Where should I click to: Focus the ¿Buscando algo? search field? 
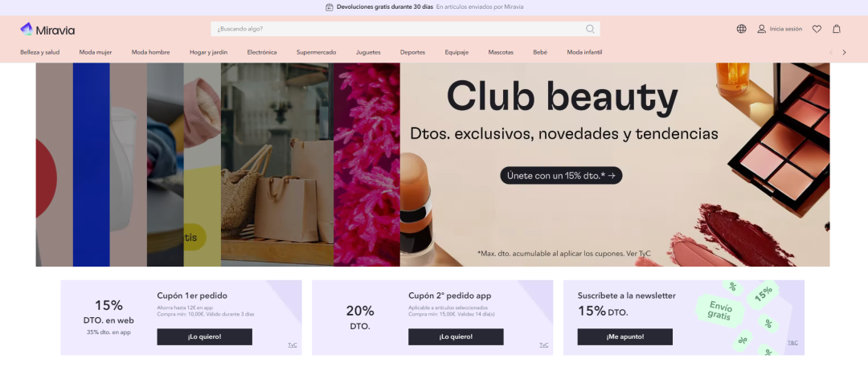pos(405,29)
